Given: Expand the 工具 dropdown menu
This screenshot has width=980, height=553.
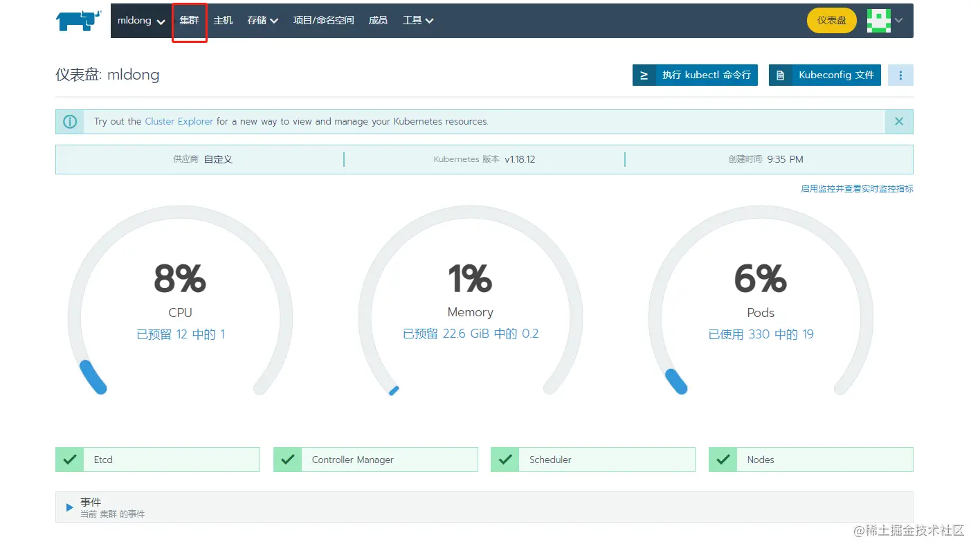Looking at the screenshot, I should (418, 21).
